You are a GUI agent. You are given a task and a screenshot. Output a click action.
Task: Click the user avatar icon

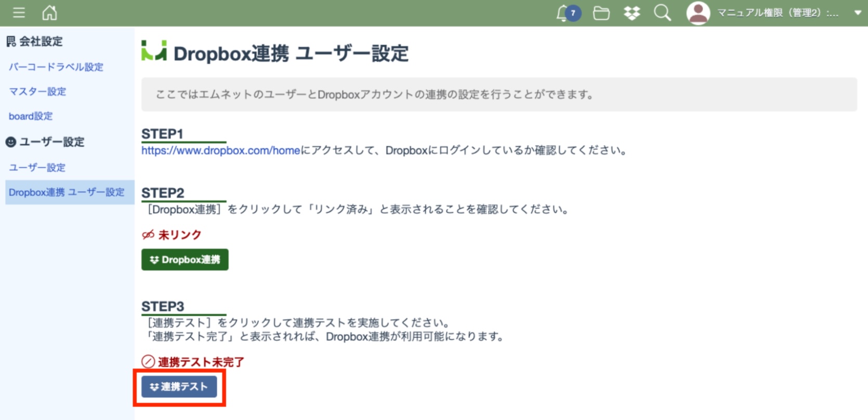pos(698,13)
